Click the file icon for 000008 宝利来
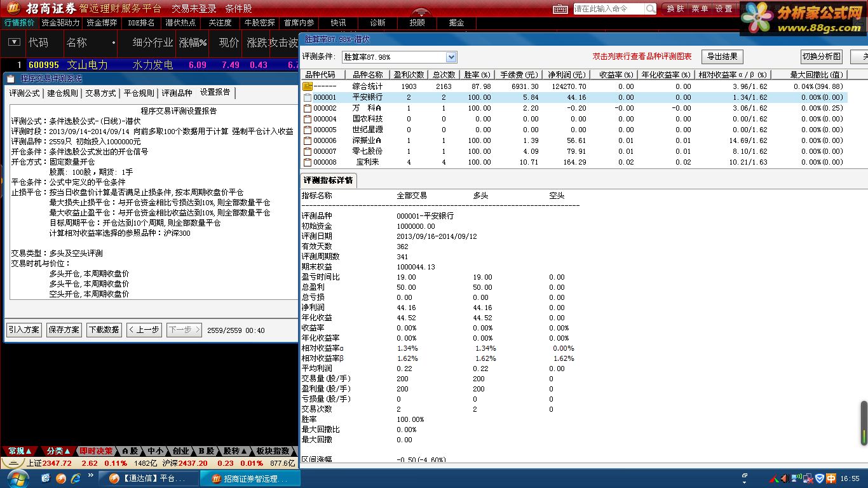The height and width of the screenshot is (488, 868). click(308, 162)
